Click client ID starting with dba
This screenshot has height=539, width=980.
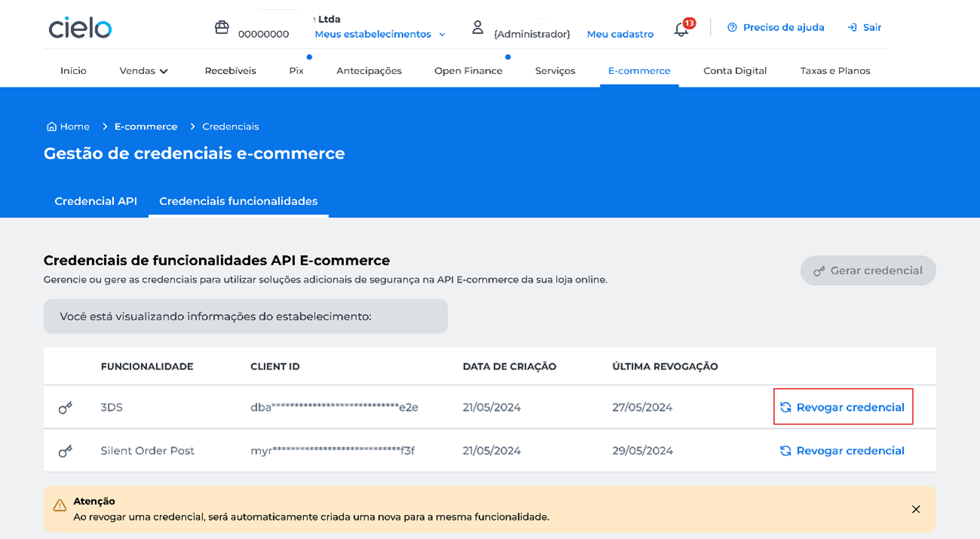334,407
